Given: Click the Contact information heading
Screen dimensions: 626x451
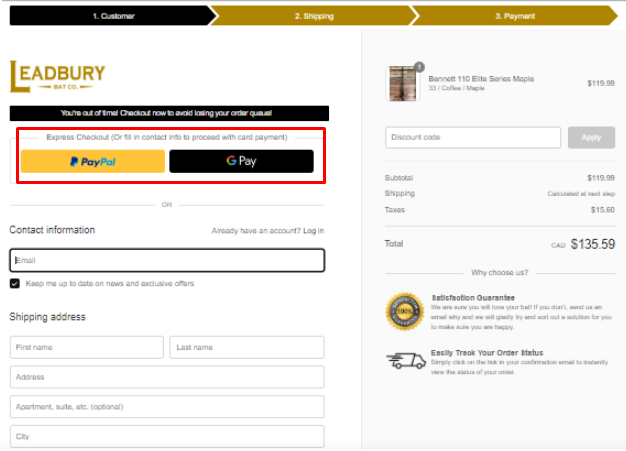Looking at the screenshot, I should pyautogui.click(x=52, y=230).
